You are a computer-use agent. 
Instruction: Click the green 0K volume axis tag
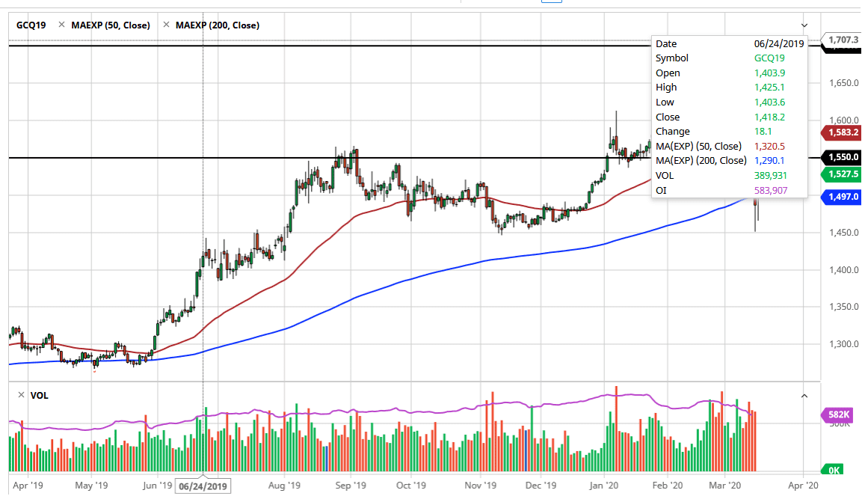tap(833, 470)
